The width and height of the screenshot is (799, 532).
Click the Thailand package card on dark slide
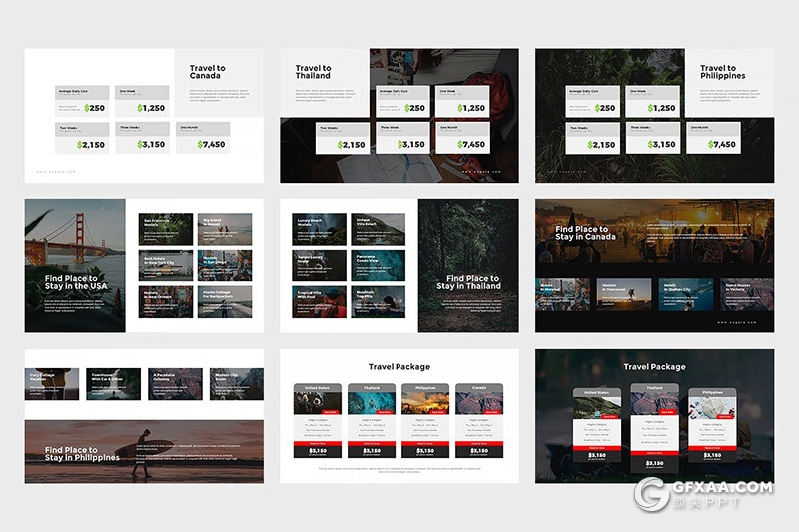654,424
